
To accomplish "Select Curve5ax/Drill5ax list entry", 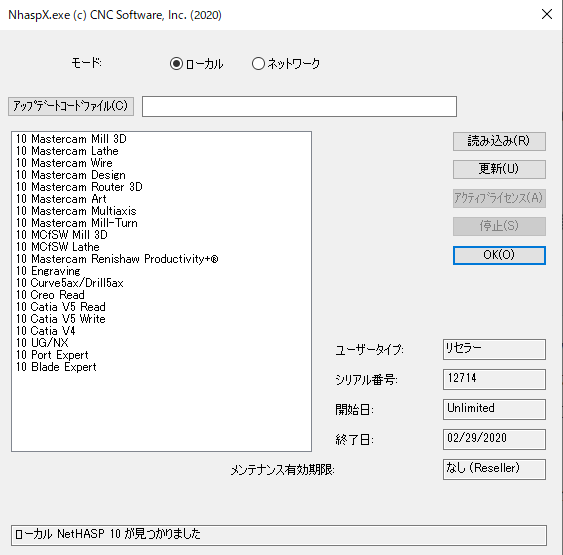I will click(x=70, y=283).
